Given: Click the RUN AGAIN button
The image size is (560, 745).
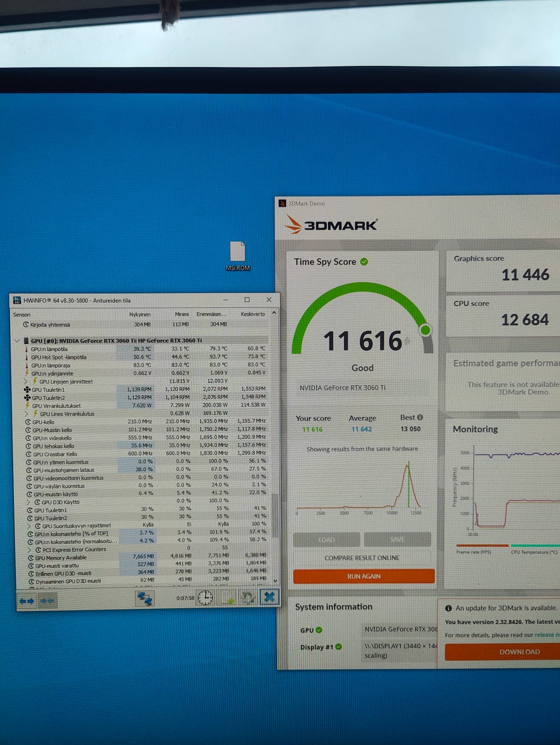Looking at the screenshot, I should [x=364, y=576].
